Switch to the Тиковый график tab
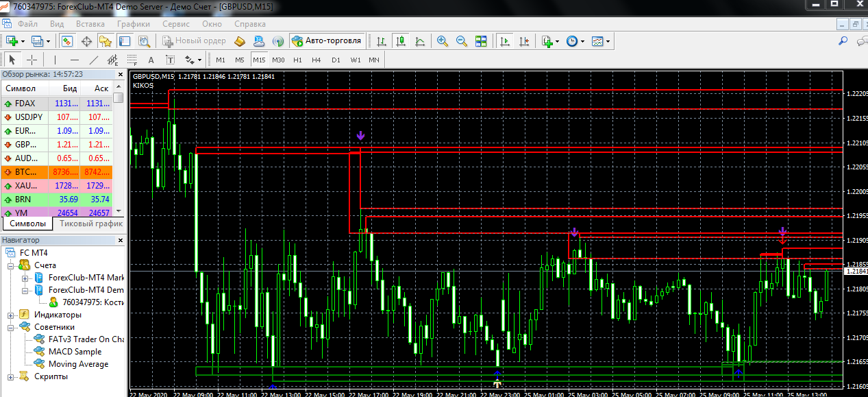This screenshot has height=397, width=868. [x=91, y=224]
